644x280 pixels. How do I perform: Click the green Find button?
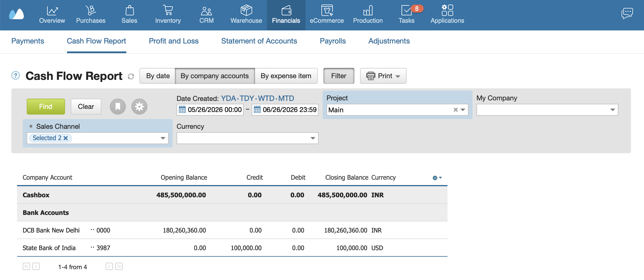click(x=46, y=107)
